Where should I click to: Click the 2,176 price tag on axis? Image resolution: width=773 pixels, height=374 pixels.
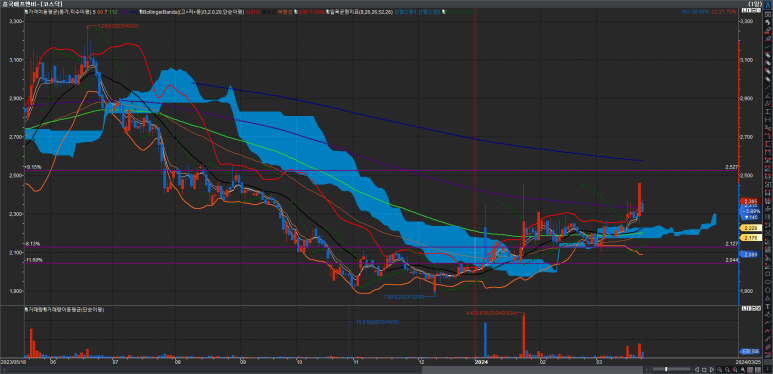(x=750, y=238)
